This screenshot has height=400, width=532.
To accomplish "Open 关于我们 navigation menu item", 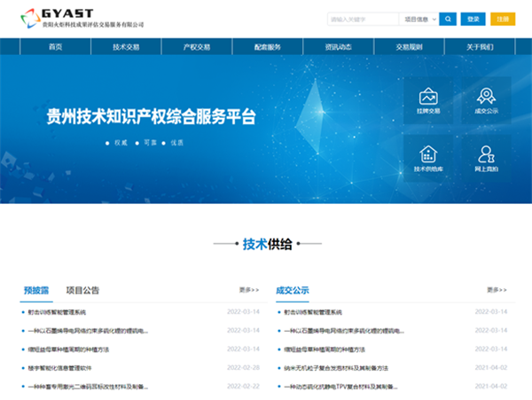I will point(480,46).
